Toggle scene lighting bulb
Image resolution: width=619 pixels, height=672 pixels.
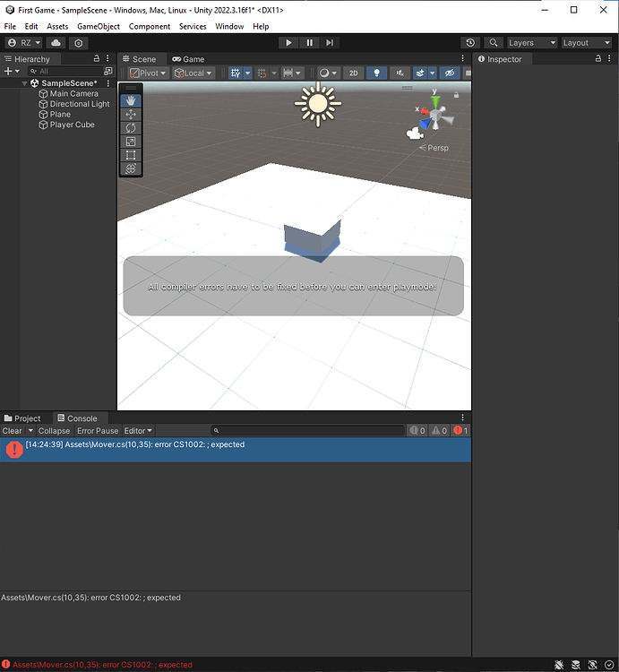tap(377, 73)
